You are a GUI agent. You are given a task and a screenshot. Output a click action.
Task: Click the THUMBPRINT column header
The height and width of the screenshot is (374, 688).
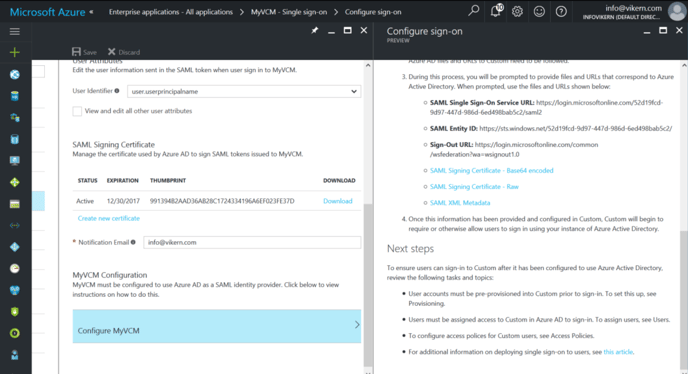pos(168,180)
